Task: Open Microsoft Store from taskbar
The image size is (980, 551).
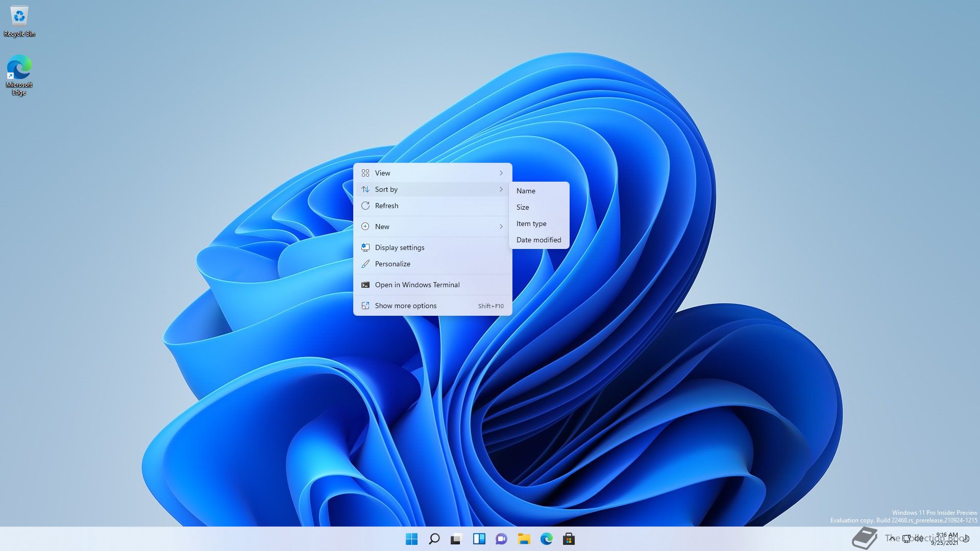Action: tap(569, 539)
